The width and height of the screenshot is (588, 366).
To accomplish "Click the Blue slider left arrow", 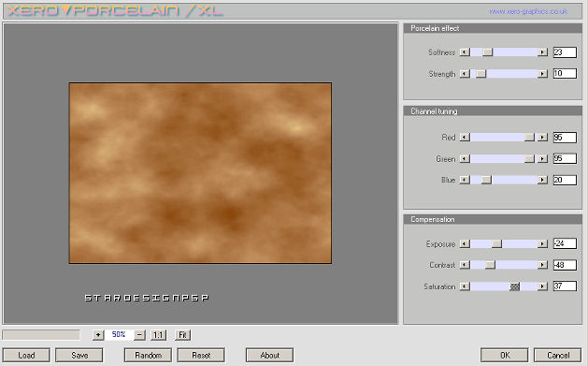I will [465, 180].
